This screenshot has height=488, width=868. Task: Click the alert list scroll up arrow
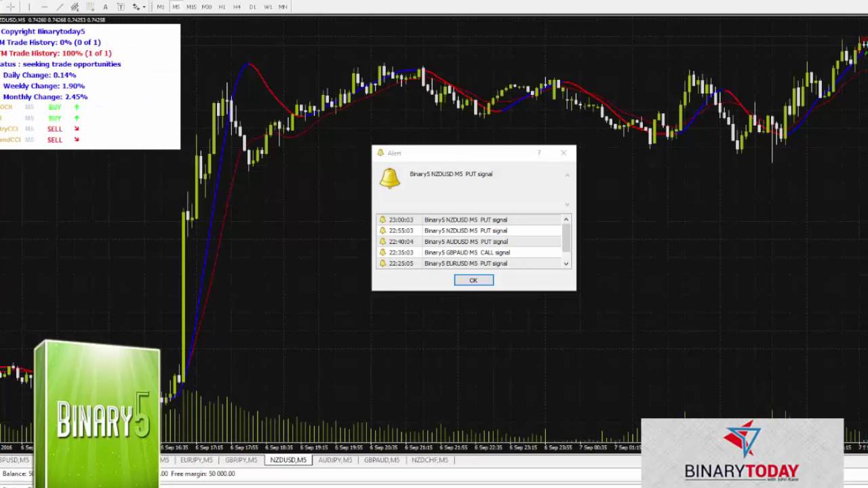566,220
